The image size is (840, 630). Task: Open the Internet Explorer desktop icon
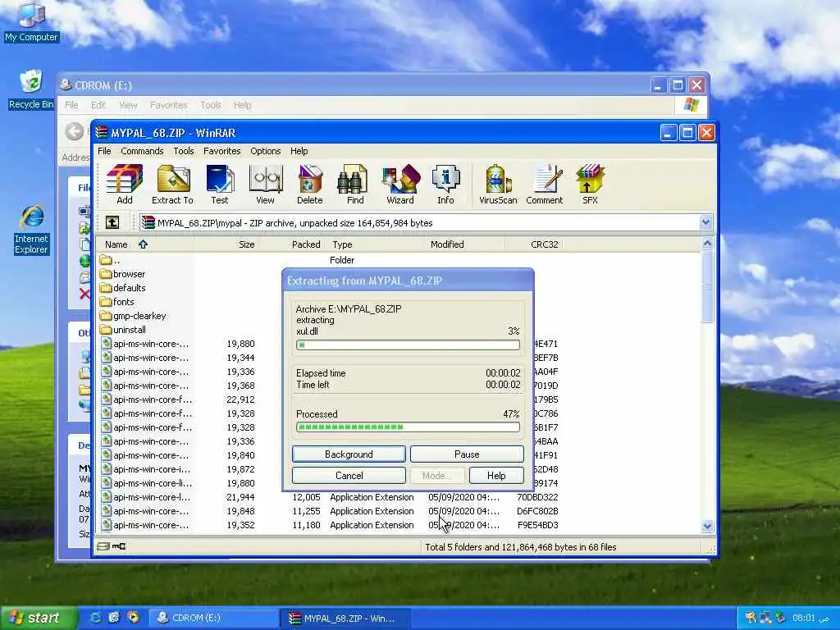point(31,231)
